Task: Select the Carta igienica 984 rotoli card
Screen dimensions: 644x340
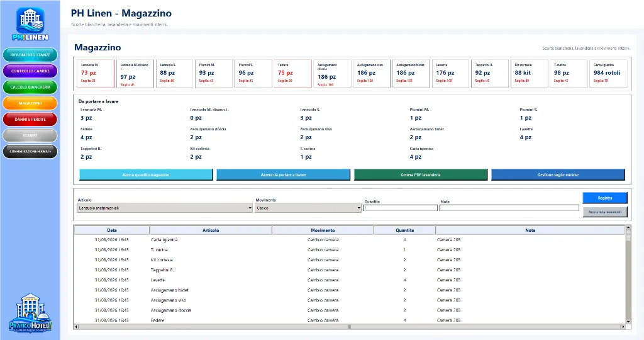Action: [x=608, y=74]
